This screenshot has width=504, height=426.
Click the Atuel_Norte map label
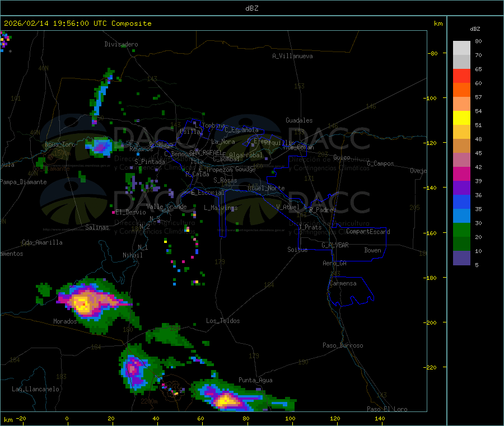[x=266, y=188]
